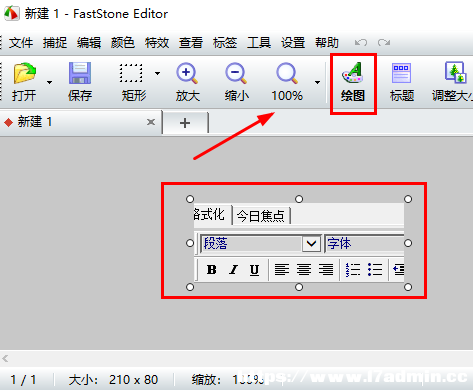Close the 新建 1 tab
Viewport: 473px width, 390px height.
151,122
